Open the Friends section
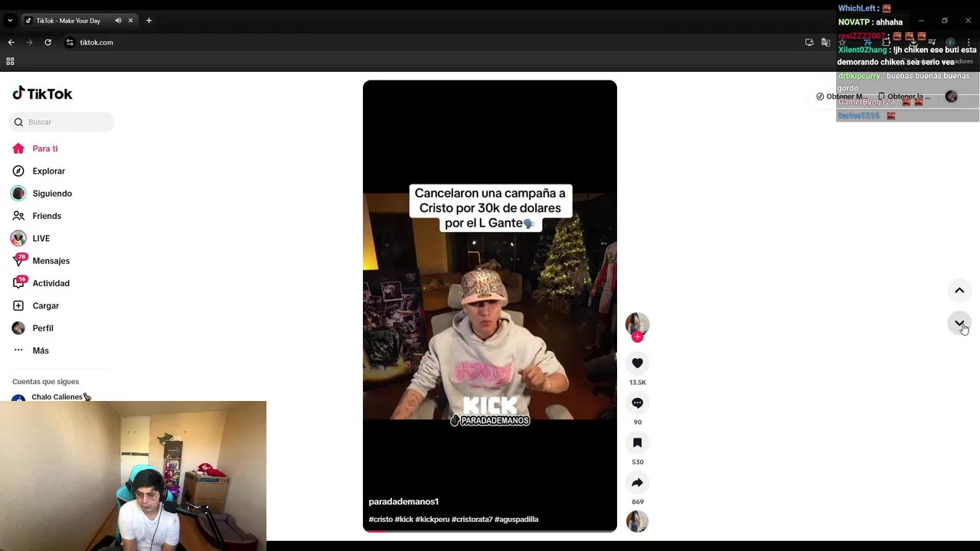 click(x=37, y=216)
